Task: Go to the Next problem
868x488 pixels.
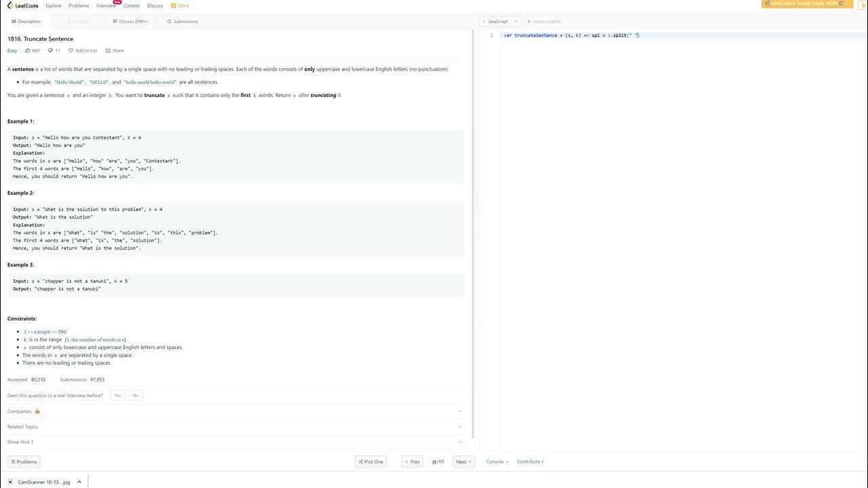Action: click(463, 462)
